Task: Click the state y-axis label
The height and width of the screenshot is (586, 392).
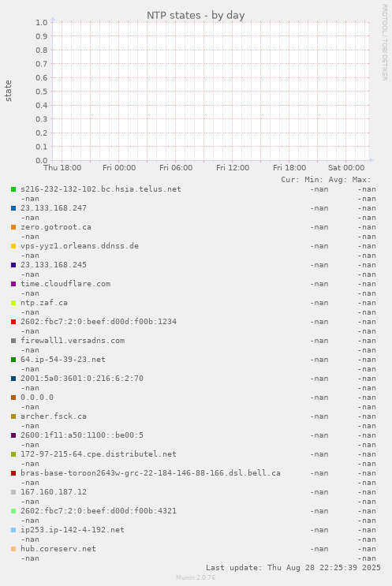Action: click(8, 91)
